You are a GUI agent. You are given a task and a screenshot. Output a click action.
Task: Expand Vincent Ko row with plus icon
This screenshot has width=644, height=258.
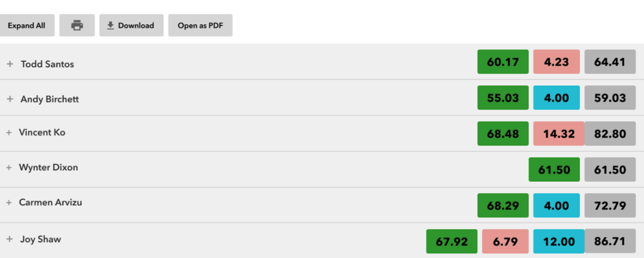coord(9,132)
